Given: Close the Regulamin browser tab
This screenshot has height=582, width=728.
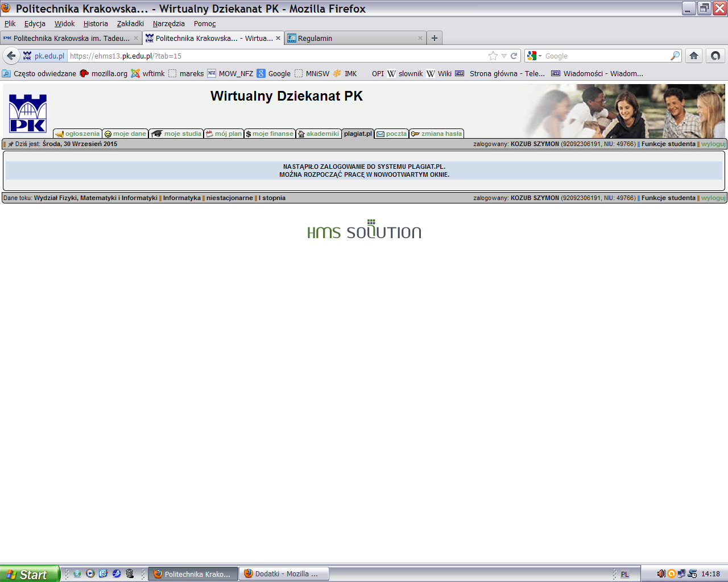Looking at the screenshot, I should tap(420, 38).
